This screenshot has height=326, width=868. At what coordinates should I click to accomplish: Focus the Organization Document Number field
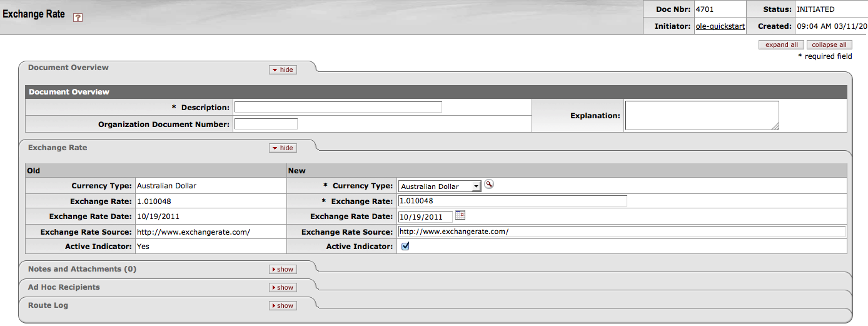(x=266, y=124)
